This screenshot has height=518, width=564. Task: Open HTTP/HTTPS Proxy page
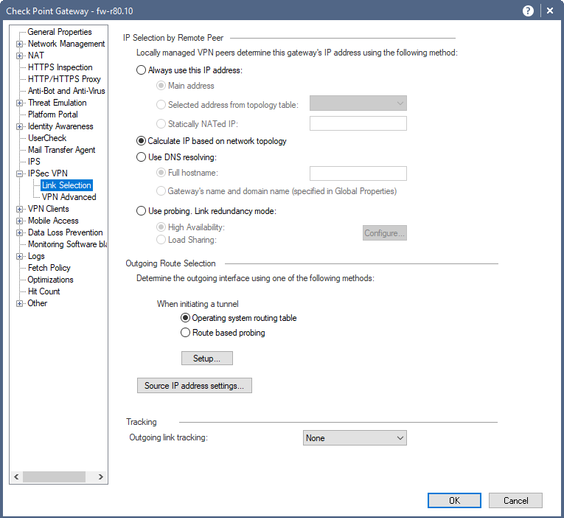64,79
